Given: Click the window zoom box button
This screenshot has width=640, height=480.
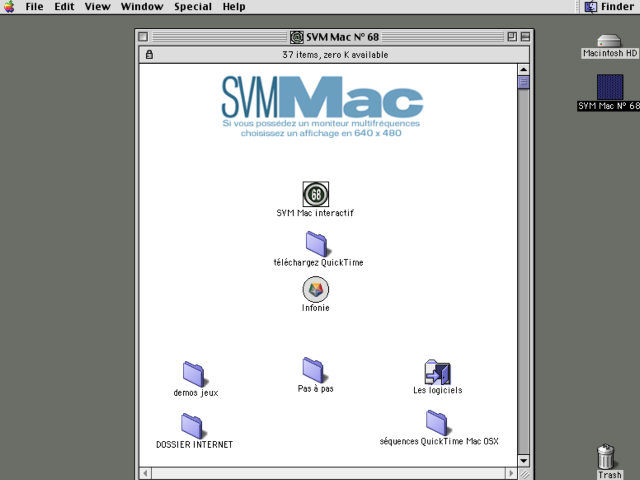Looking at the screenshot, I should pos(512,37).
